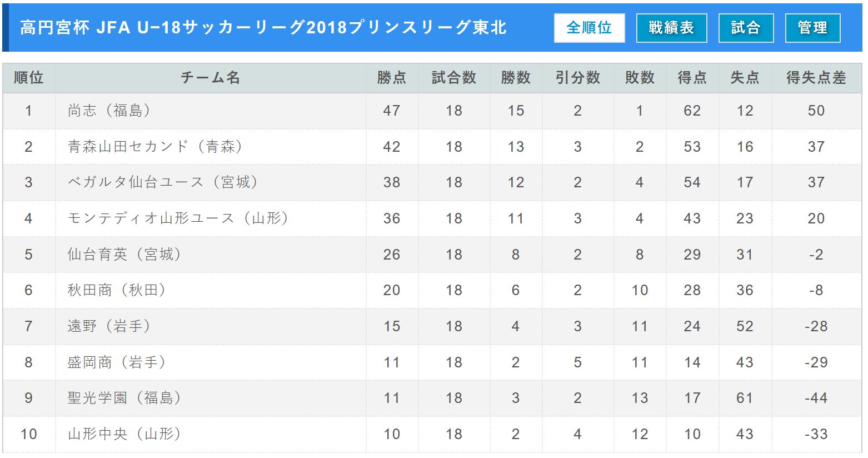This screenshot has height=458, width=868.
Task: Open the 全順位 standings tab
Action: (589, 28)
